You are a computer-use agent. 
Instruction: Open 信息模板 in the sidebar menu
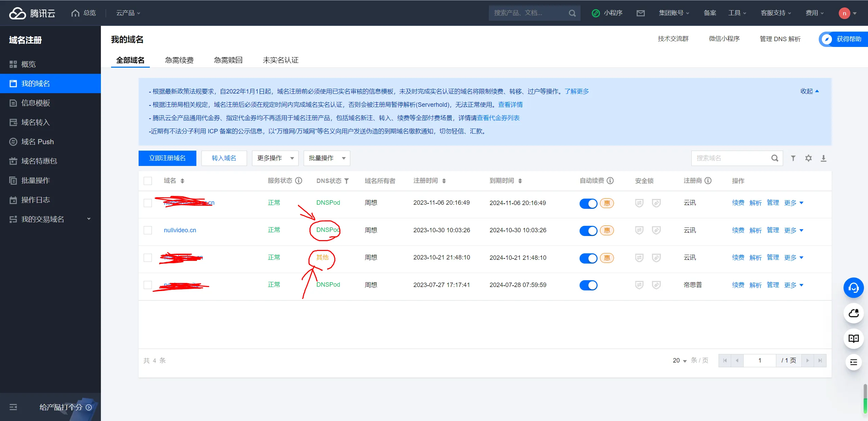click(x=36, y=103)
